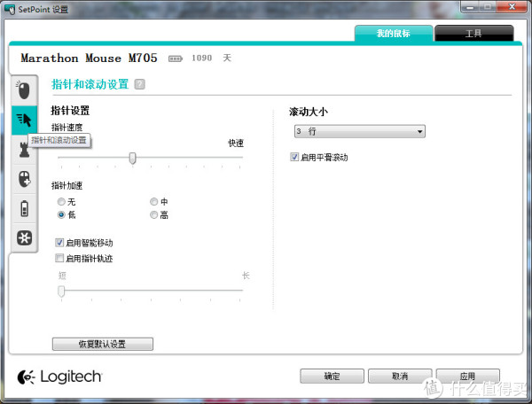Close the SetPoint window
Viewport: 532px width, 404px height.
click(512, 6)
